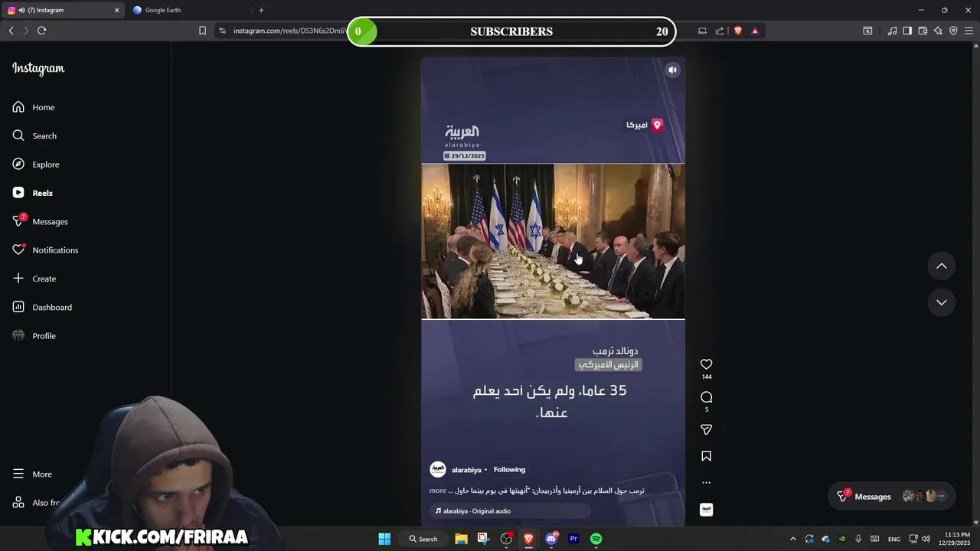Create a new post

tap(35, 279)
